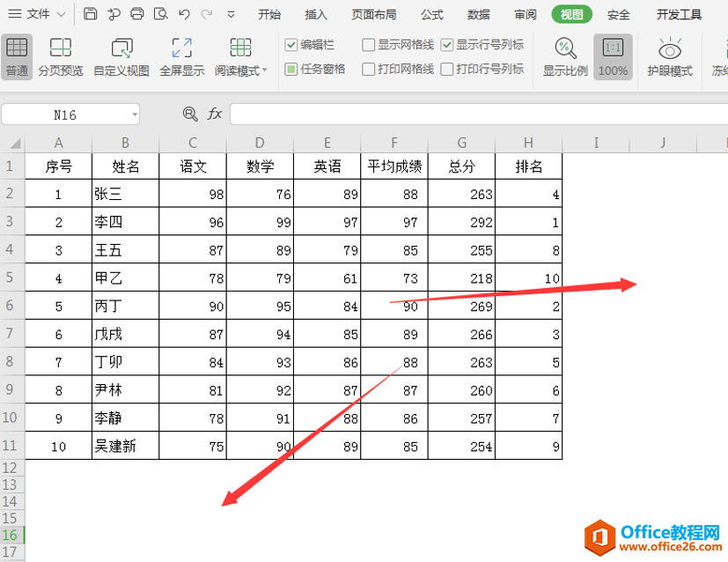This screenshot has height=562, width=728.
Task: Toggle 编辑栏 formula bar checkbox
Action: click(291, 45)
